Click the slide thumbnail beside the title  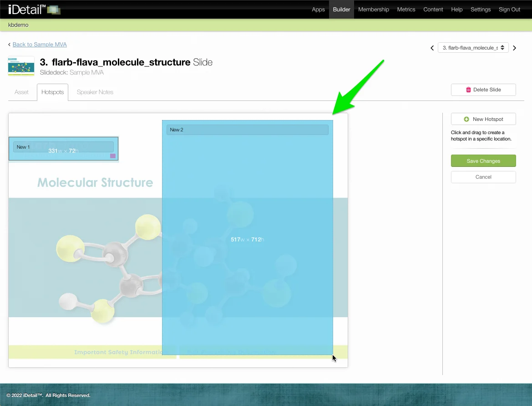click(x=21, y=66)
